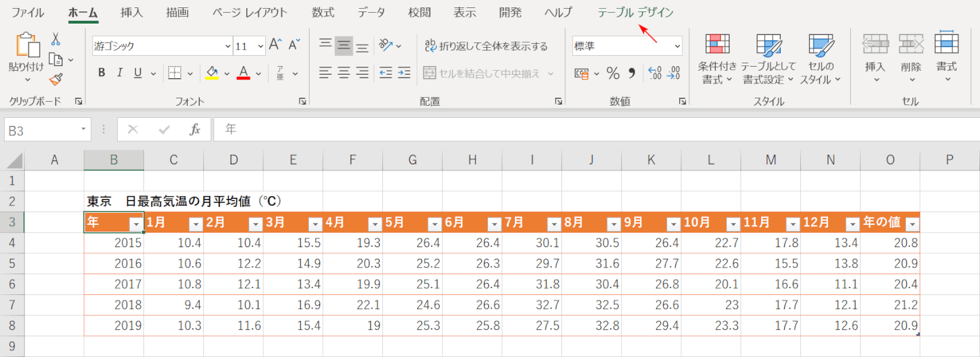Click 書式 format cells button

(946, 59)
